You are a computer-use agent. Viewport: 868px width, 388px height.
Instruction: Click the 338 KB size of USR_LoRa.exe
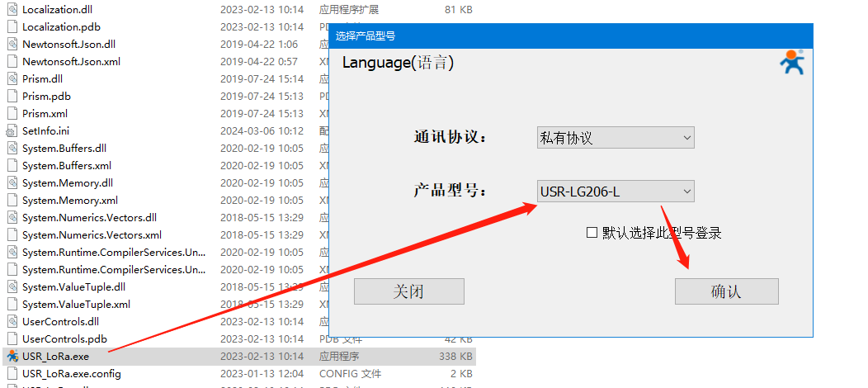coord(455,356)
